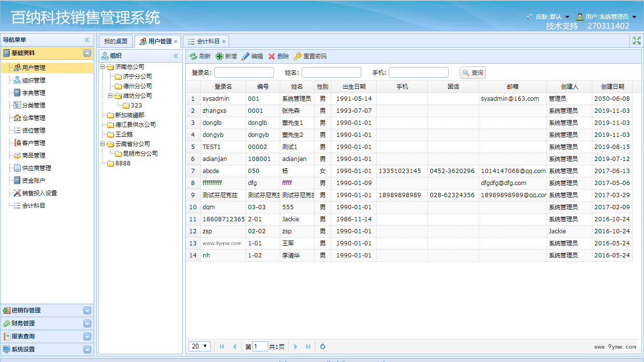Image resolution: width=644 pixels, height=362 pixels.
Task: Sort by 出生日期 column header
Action: [354, 87]
